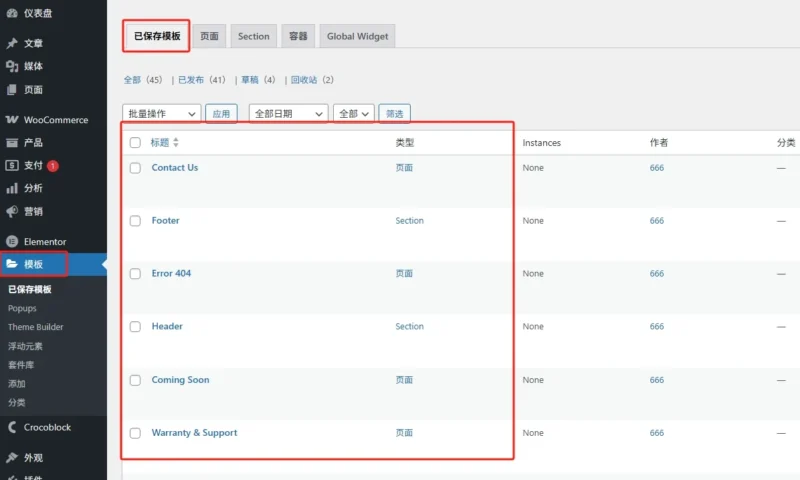Click the 筛选 filter button

(394, 113)
